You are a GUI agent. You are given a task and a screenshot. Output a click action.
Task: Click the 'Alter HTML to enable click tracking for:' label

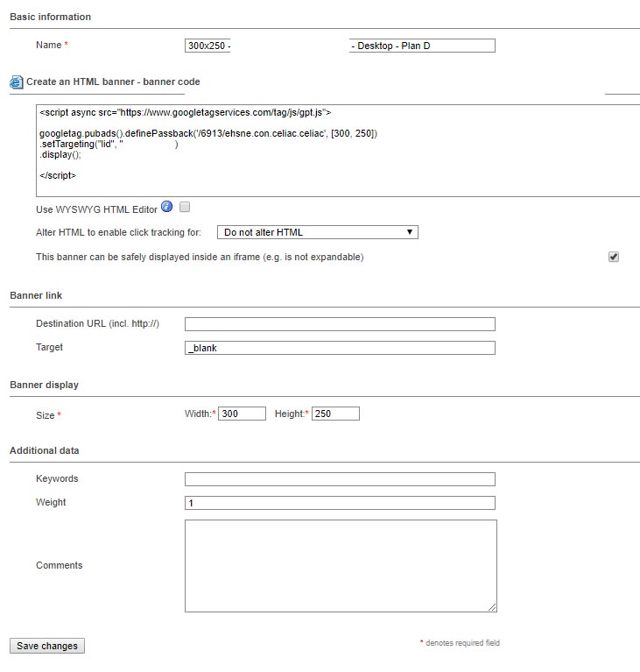pos(118,232)
